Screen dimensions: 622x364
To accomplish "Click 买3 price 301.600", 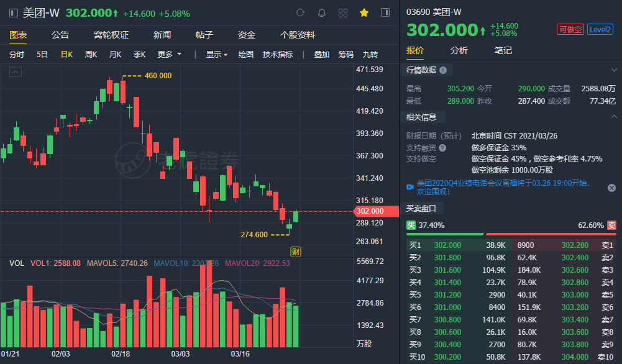I will pos(447,270).
